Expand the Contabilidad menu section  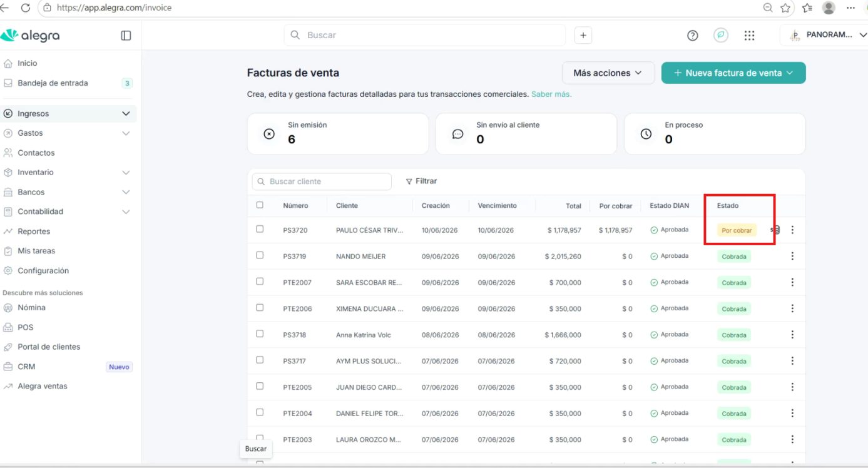tap(126, 212)
